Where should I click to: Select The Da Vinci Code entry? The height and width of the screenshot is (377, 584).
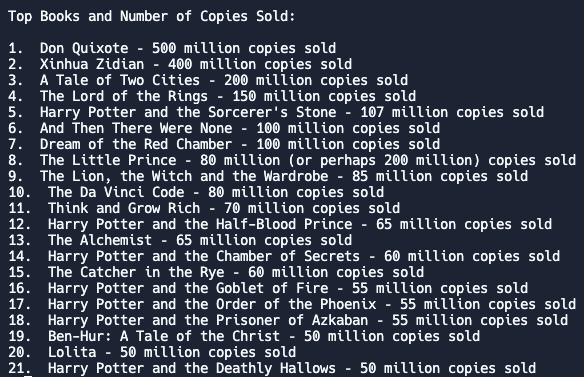click(x=196, y=193)
